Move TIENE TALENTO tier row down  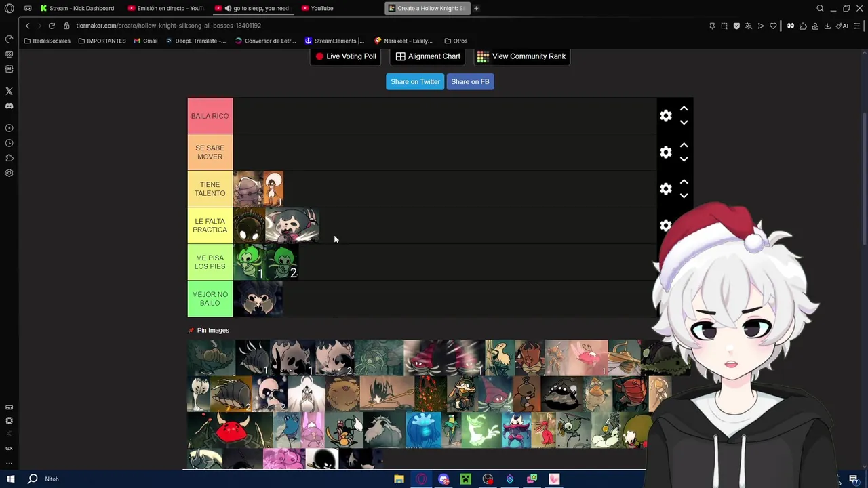click(x=684, y=196)
